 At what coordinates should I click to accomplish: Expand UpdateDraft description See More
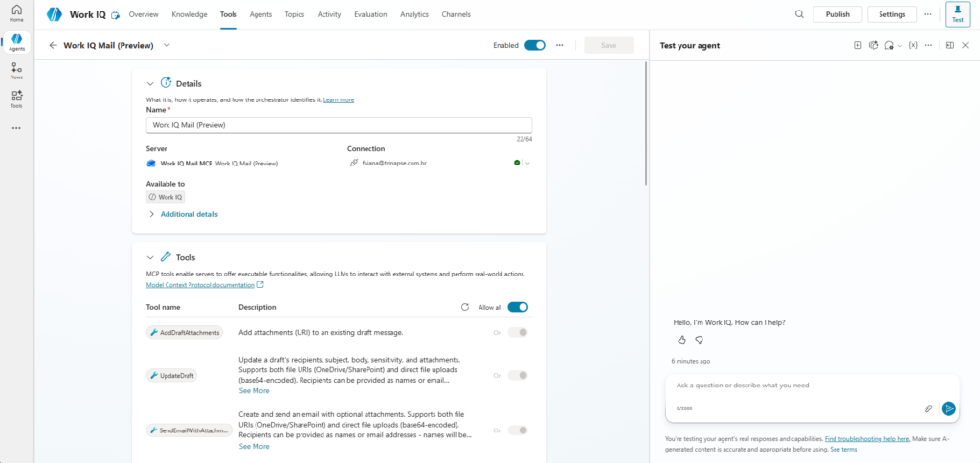click(254, 390)
